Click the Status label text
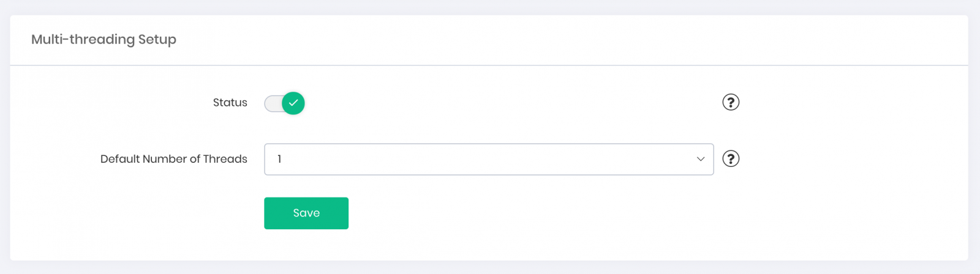This screenshot has height=274, width=980. click(x=230, y=103)
